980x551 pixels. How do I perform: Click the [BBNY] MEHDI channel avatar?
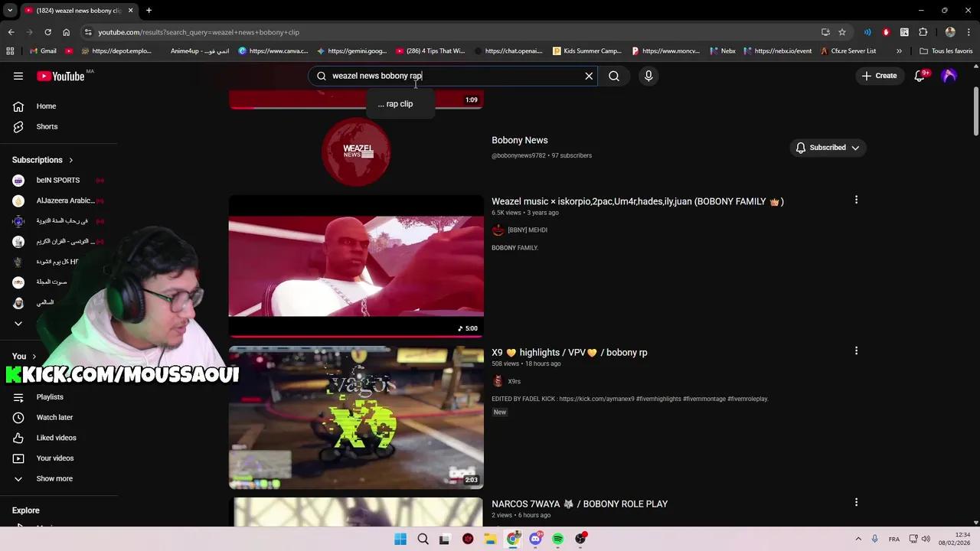click(x=498, y=230)
